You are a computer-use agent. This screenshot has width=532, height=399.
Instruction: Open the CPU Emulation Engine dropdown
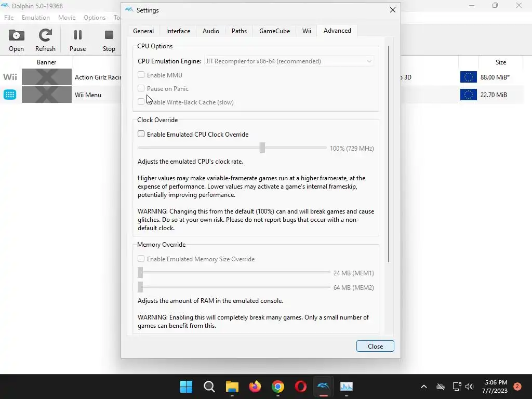click(x=289, y=61)
